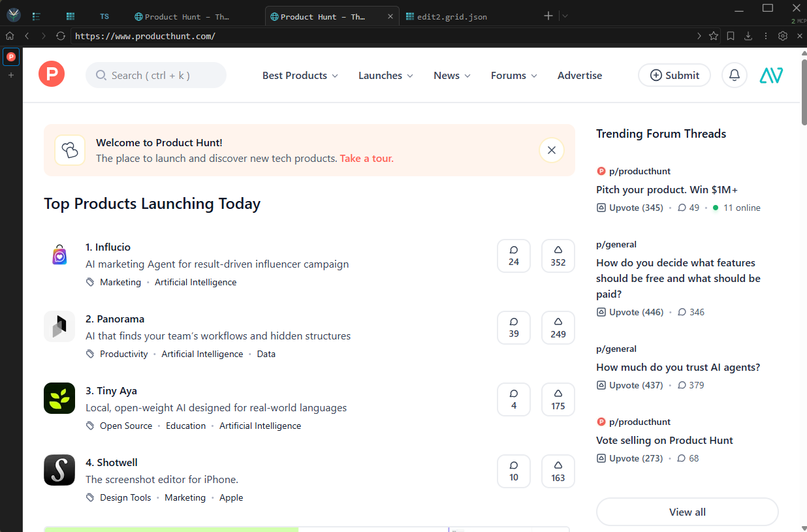Image resolution: width=807 pixels, height=532 pixels.
Task: Upvote Tiny Aya with 175 votes
Action: [558, 399]
